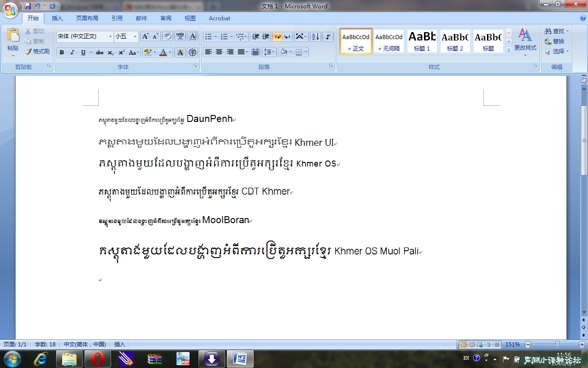Viewport: 588px width, 368px height.
Task: Open the Find (查找) command
Action: 556,31
